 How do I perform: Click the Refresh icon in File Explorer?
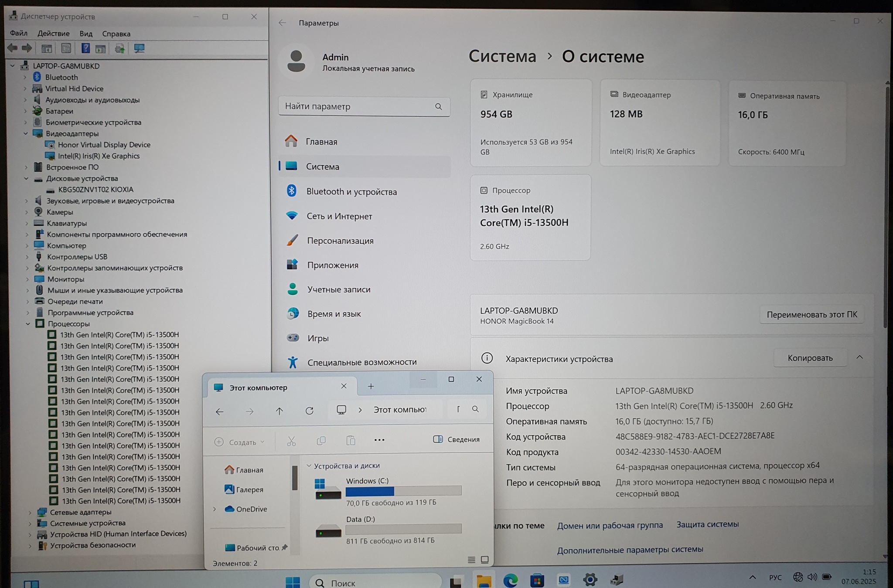[310, 411]
